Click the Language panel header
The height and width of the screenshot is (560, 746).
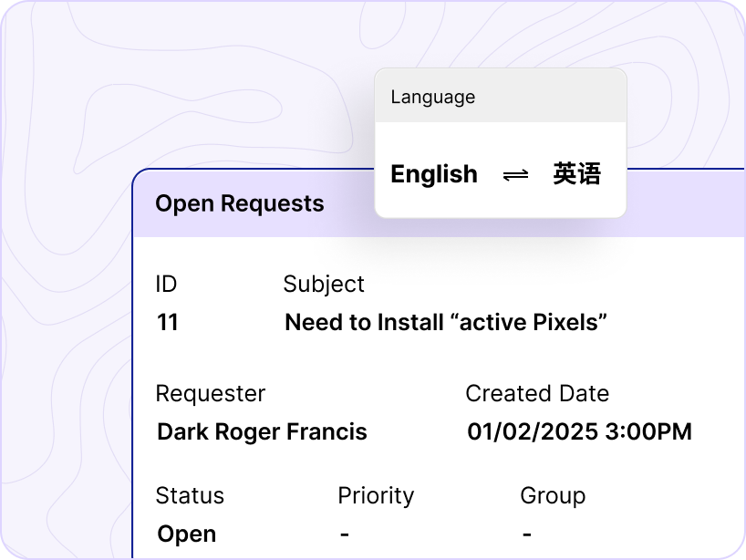coord(433,97)
